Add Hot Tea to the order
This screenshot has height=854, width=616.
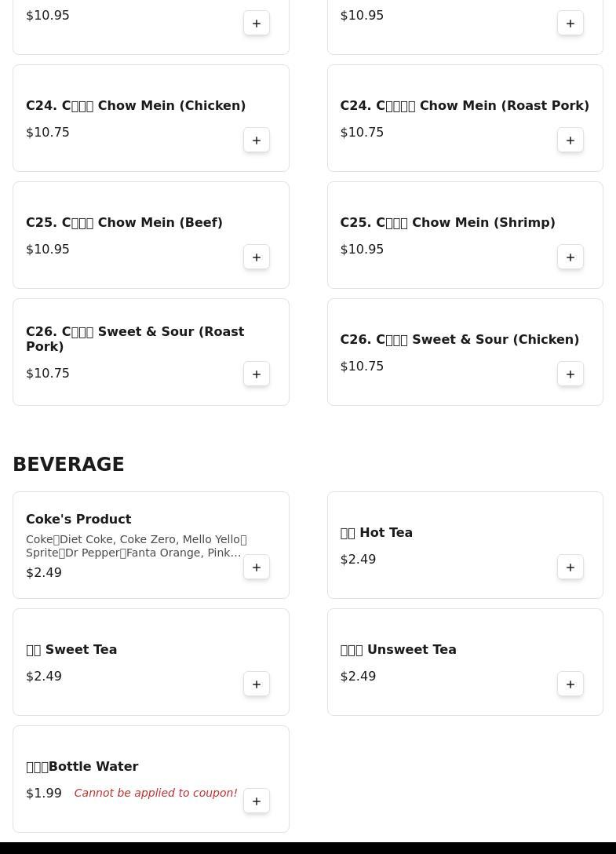tap(570, 568)
